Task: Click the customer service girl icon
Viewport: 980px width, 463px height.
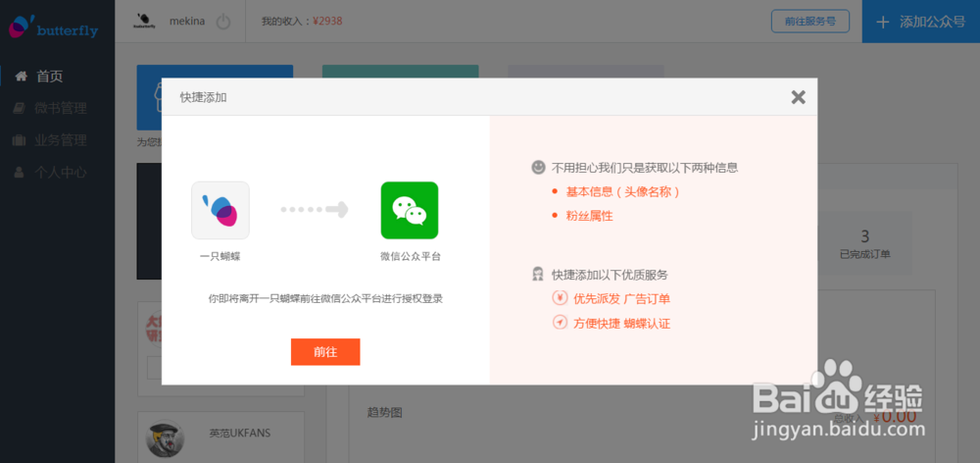Action: coord(537,274)
